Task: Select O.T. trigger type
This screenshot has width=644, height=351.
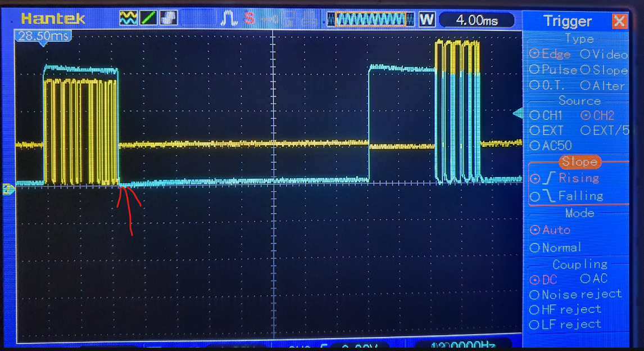Action: click(x=547, y=85)
